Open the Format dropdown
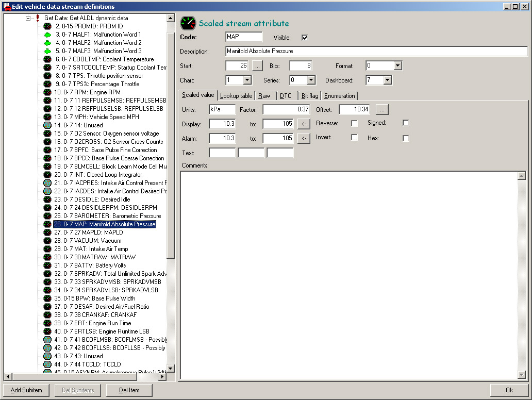 click(397, 66)
